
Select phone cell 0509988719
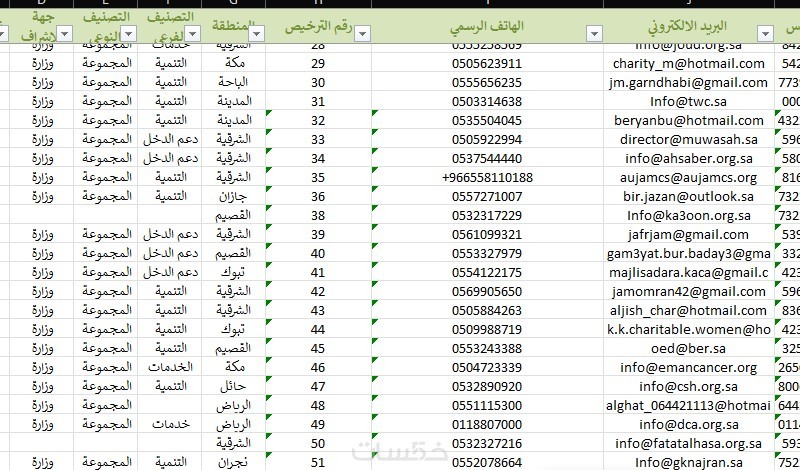[x=487, y=329]
